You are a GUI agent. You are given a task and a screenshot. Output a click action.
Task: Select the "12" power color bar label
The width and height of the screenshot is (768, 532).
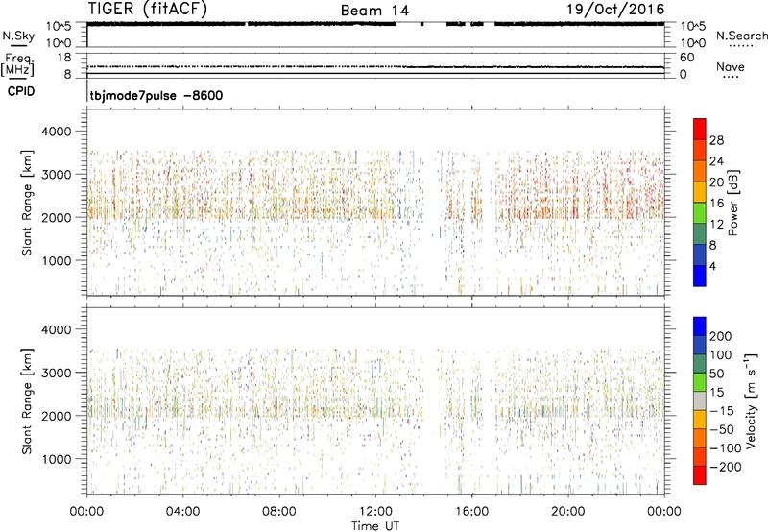(x=716, y=225)
